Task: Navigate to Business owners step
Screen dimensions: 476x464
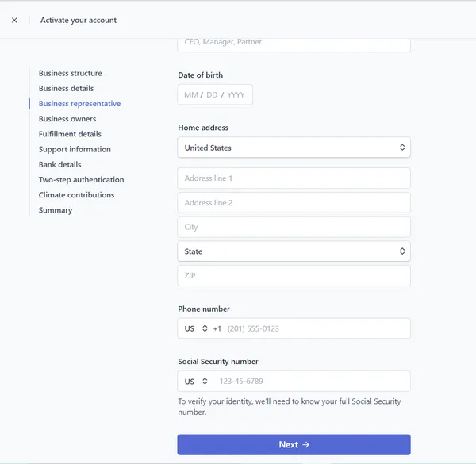Action: [67, 119]
